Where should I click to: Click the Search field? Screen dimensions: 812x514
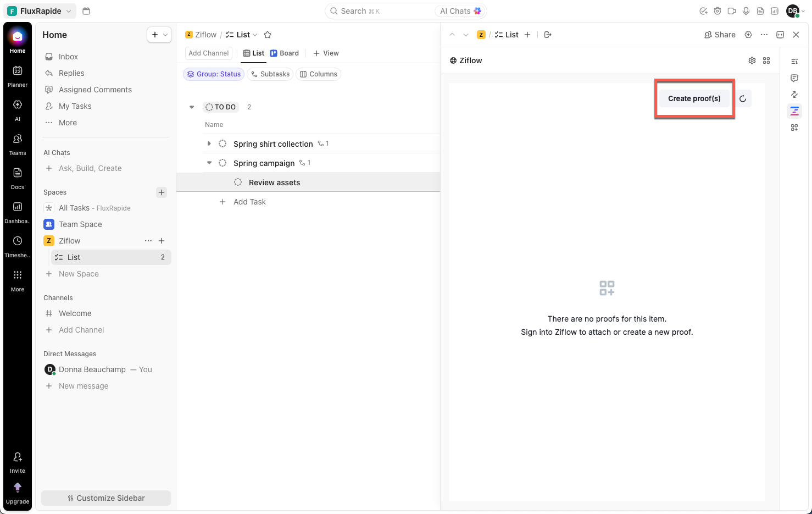pos(380,11)
